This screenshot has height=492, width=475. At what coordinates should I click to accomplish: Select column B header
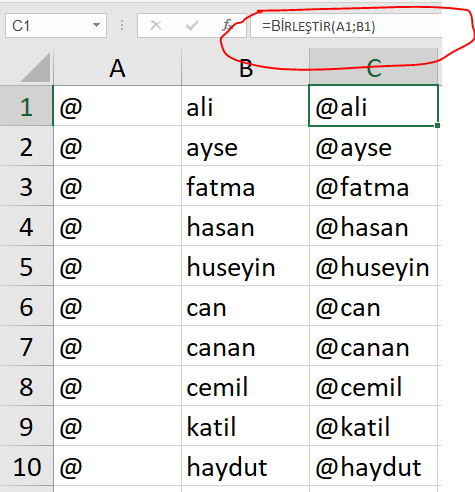[245, 67]
